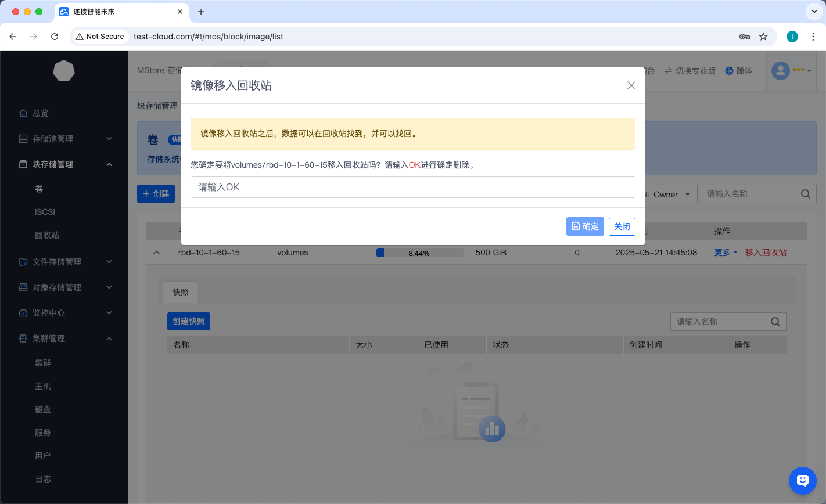826x504 pixels.
Task: Click the magnifier icon in volume search field
Action: click(805, 194)
